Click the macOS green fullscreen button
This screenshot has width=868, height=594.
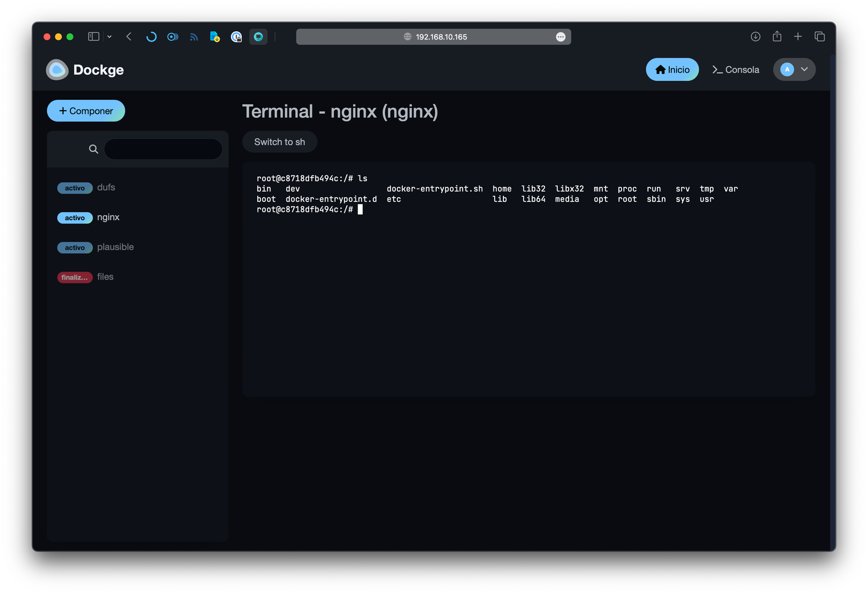coord(70,37)
